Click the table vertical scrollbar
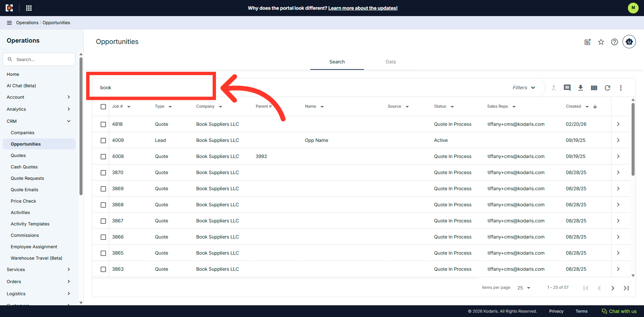The image size is (644, 317). [633, 139]
